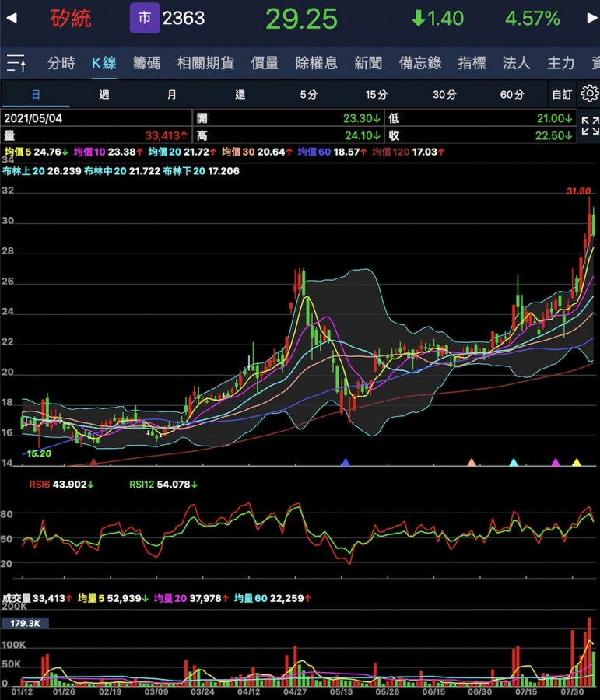Select the 週 weekly period
The height and width of the screenshot is (700, 600).
click(x=104, y=95)
